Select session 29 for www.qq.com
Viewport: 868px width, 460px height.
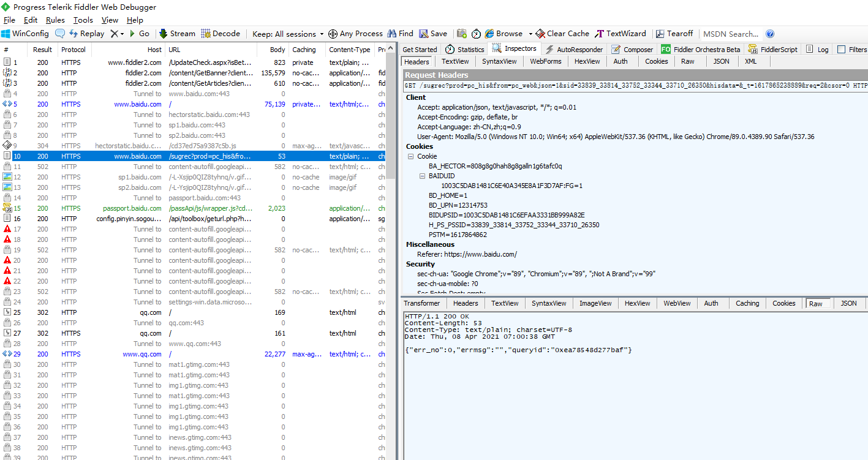coord(142,354)
